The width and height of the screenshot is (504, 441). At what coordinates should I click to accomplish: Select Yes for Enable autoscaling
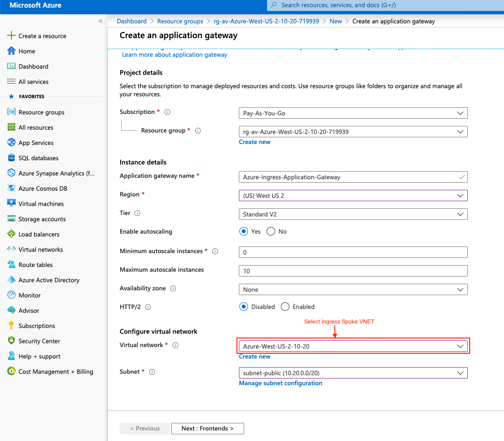pyautogui.click(x=243, y=231)
